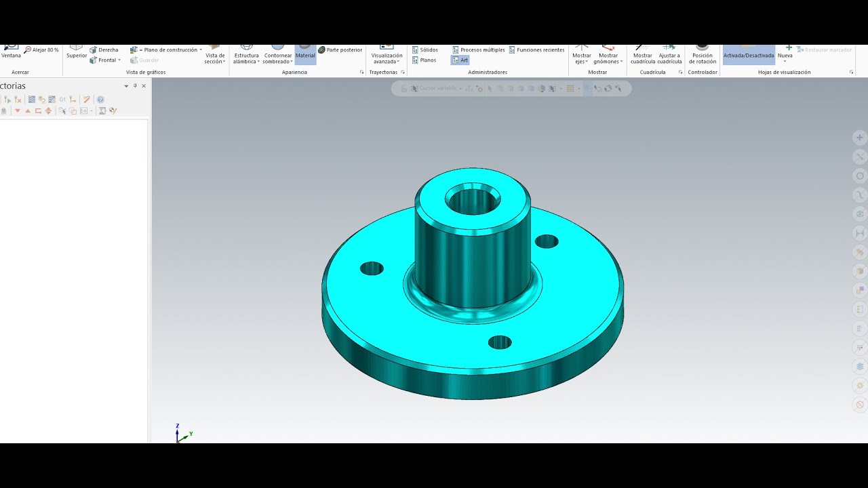Screen dimensions: 868x488
Task: Click the G1 post-process icon
Action: tap(62, 100)
